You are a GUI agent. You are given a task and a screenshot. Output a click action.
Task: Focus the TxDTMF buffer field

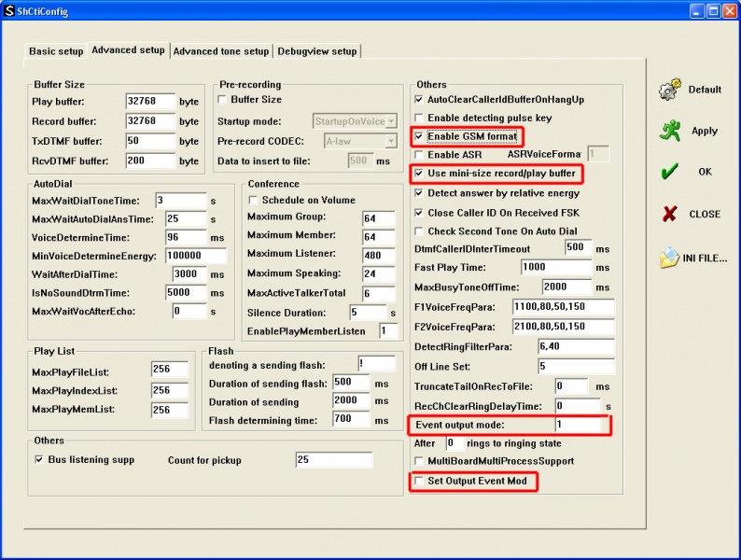click(150, 141)
